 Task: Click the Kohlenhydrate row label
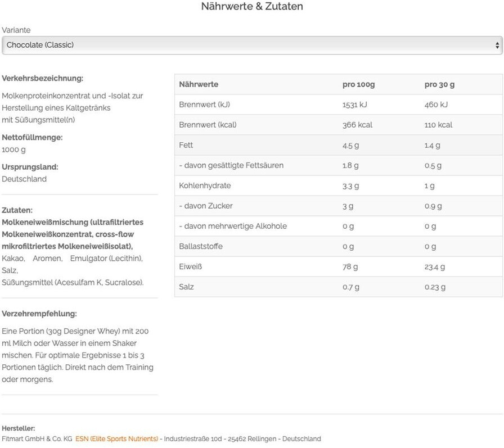205,185
